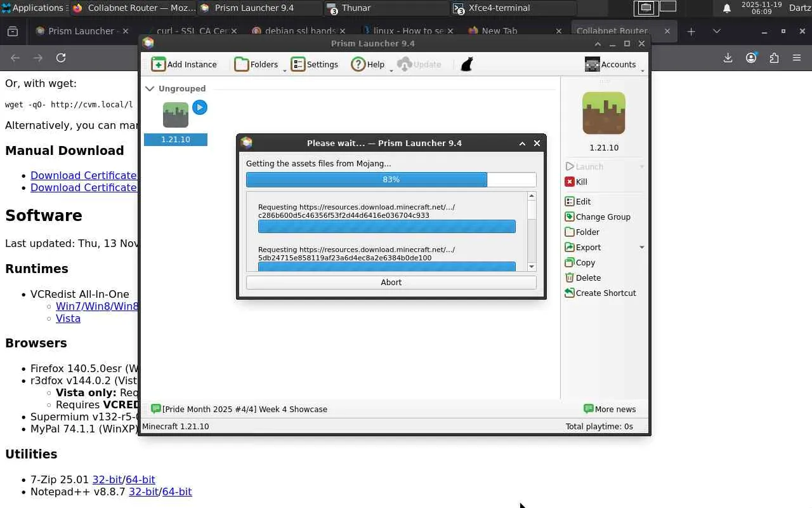Open the Accounts button in Prism Launcher
The width and height of the screenshot is (812, 508).
[610, 64]
